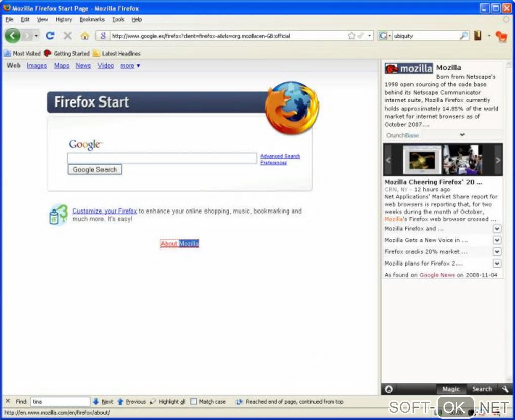Open the Latest Headlines feed
This screenshot has height=420, width=515.
click(117, 53)
